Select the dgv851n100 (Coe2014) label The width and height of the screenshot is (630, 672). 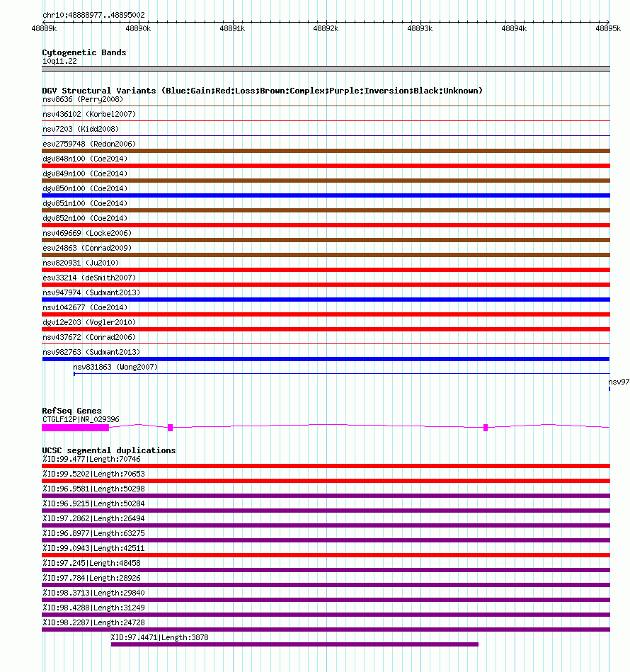[x=85, y=203]
